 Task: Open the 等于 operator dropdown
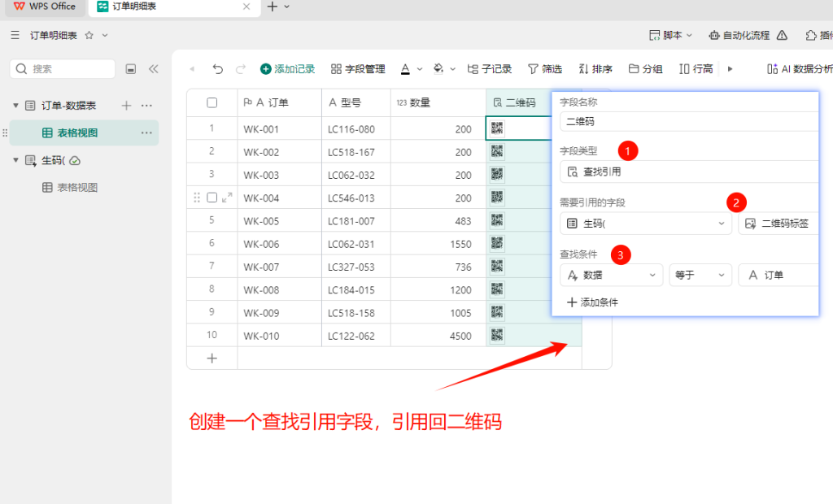pyautogui.click(x=700, y=275)
